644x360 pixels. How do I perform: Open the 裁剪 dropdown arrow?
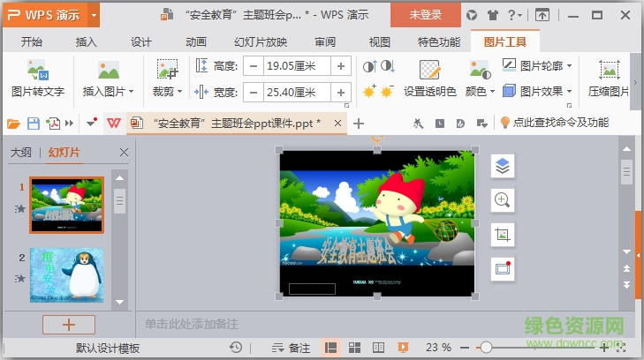click(180, 92)
